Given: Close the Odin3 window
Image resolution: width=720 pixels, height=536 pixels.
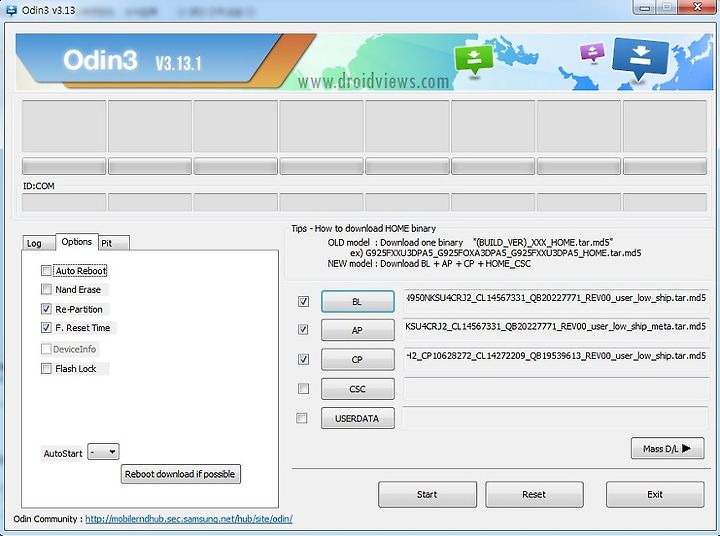Looking at the screenshot, I should coord(697,7).
